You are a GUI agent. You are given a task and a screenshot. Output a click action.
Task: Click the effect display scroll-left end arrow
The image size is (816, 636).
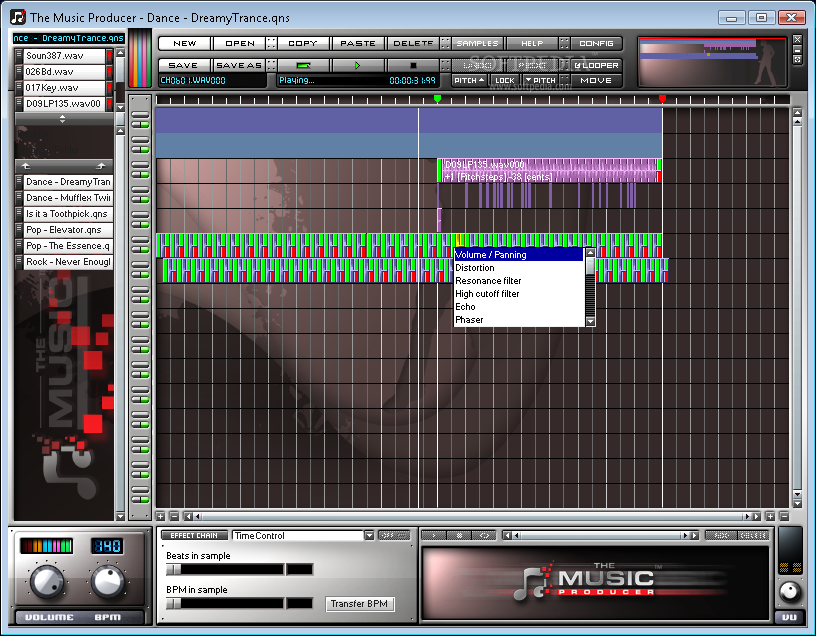click(x=507, y=536)
